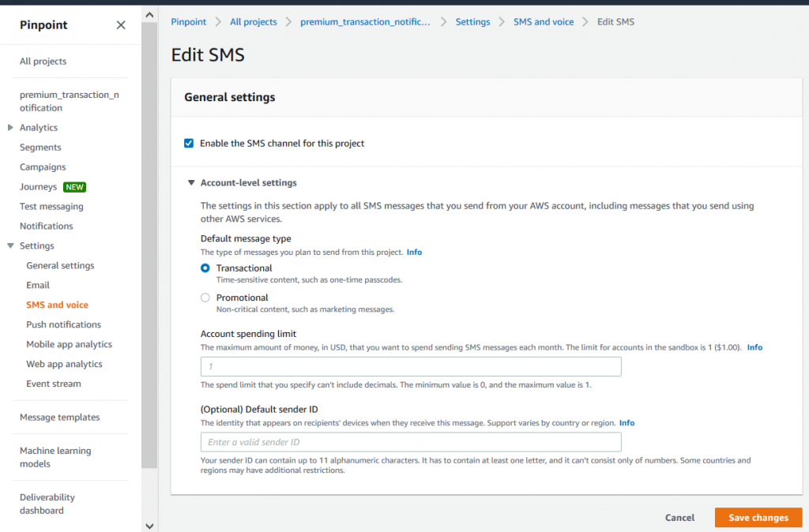
Task: Open premium_transaction_notification project in sidebar
Action: [x=70, y=101]
